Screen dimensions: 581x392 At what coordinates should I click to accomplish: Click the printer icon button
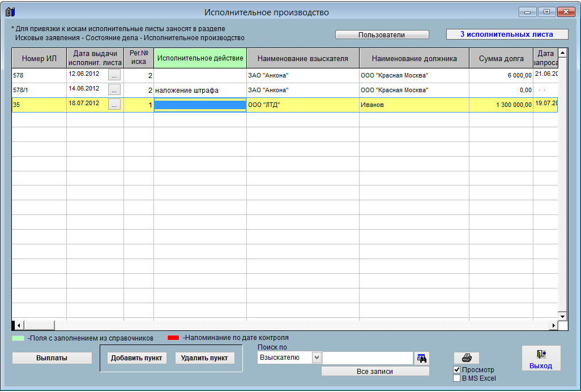click(467, 358)
